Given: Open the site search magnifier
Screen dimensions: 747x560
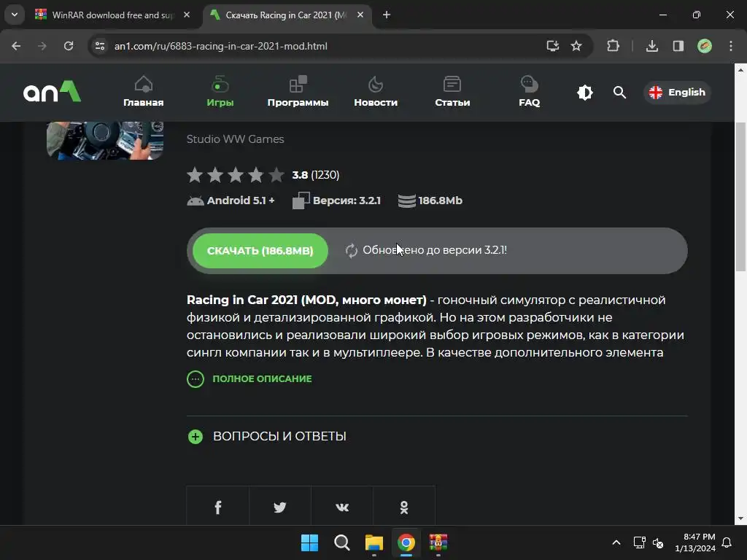Looking at the screenshot, I should click(x=619, y=93).
